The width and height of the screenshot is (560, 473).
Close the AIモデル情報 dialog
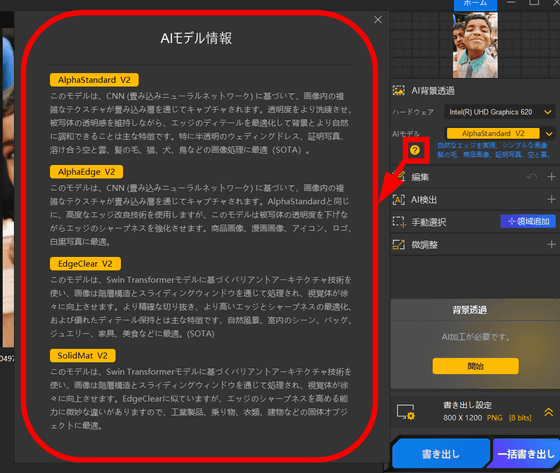(x=378, y=20)
